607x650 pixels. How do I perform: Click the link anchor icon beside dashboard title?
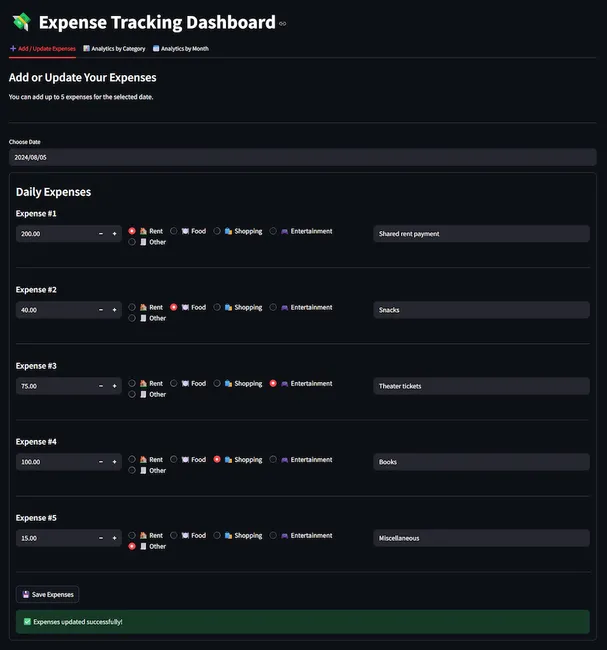(x=283, y=23)
